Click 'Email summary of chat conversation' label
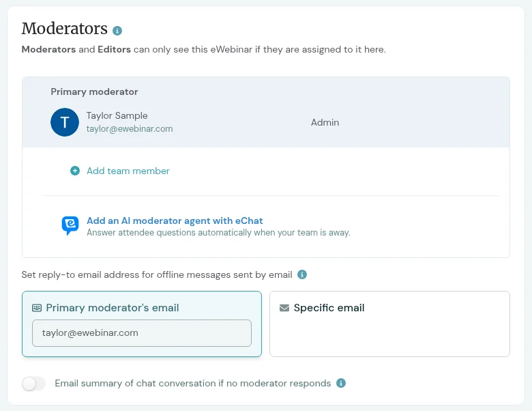This screenshot has width=532, height=411. pos(193,384)
